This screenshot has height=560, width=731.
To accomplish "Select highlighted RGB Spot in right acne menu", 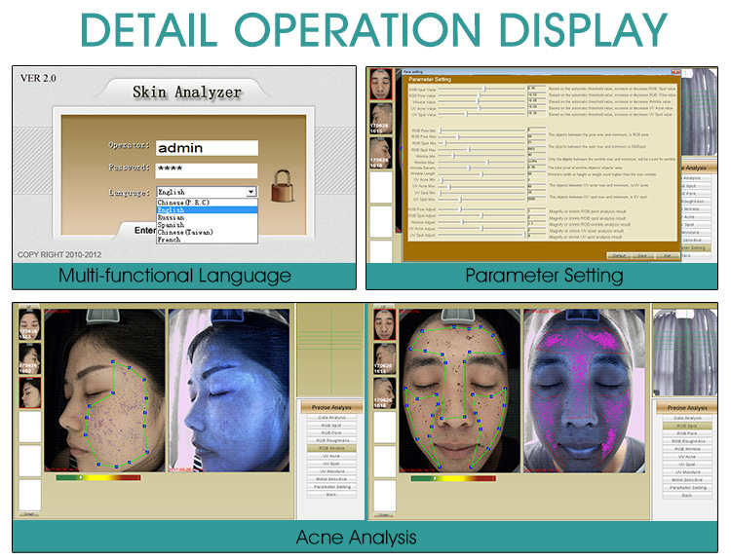I will coord(687,426).
